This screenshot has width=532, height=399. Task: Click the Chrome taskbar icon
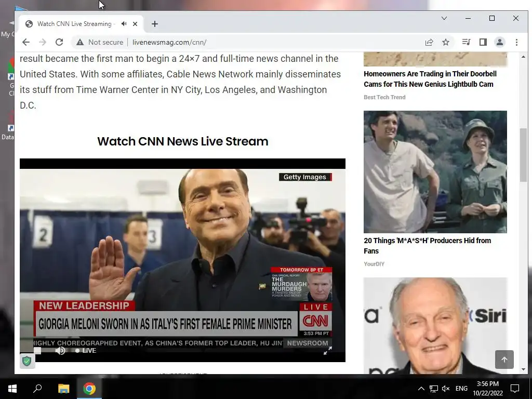[89, 389]
